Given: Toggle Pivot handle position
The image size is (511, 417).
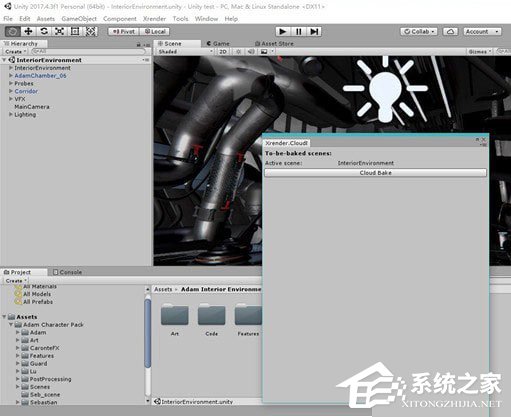Looking at the screenshot, I should coord(124,32).
